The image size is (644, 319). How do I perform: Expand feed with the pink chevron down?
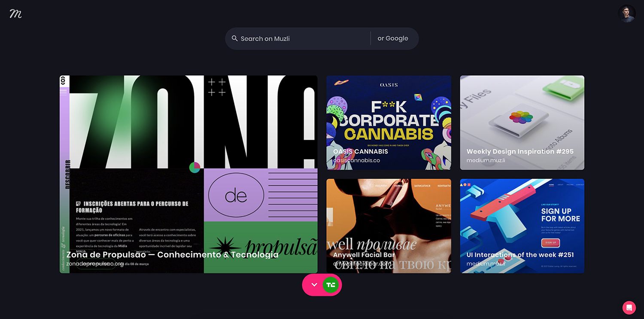click(x=314, y=285)
